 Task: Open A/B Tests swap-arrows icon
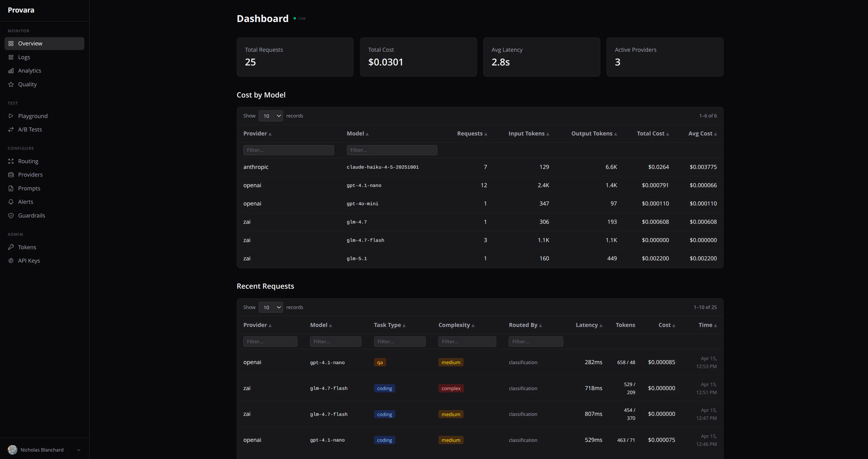tap(11, 130)
